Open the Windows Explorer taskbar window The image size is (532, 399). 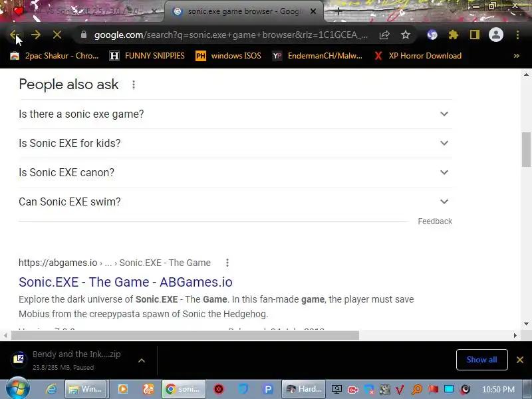(86, 389)
